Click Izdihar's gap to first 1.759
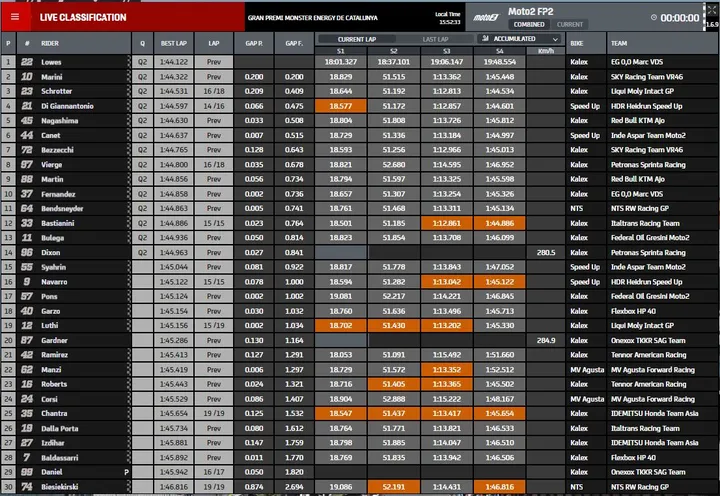The height and width of the screenshot is (496, 720). 294,443
